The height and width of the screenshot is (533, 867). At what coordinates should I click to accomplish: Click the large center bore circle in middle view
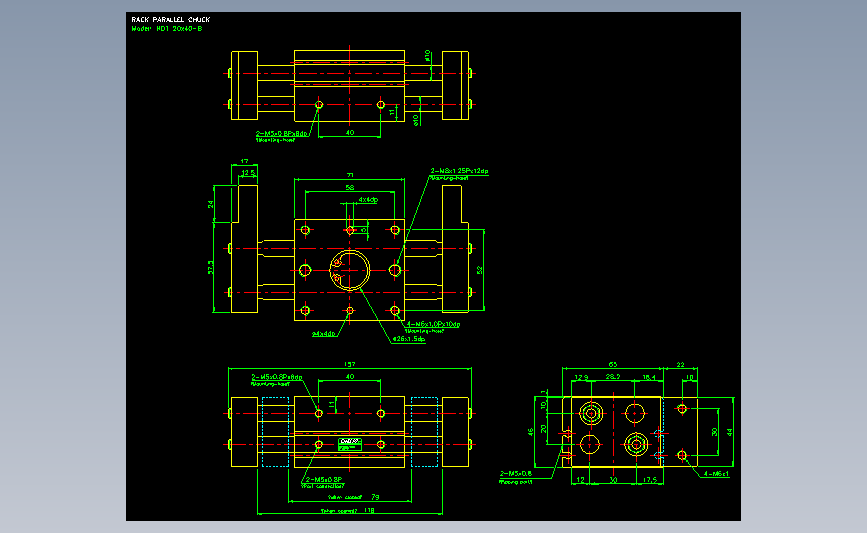click(350, 270)
